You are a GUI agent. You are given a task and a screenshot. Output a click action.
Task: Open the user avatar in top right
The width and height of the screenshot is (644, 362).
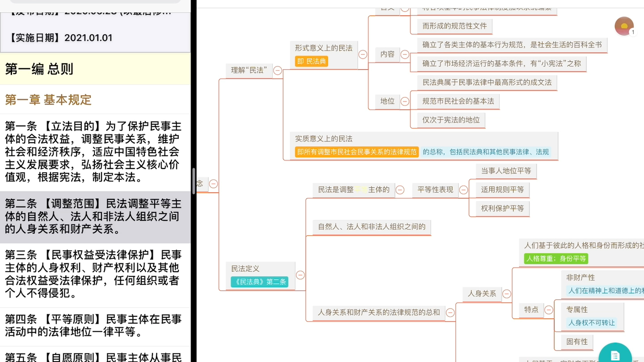click(x=624, y=26)
